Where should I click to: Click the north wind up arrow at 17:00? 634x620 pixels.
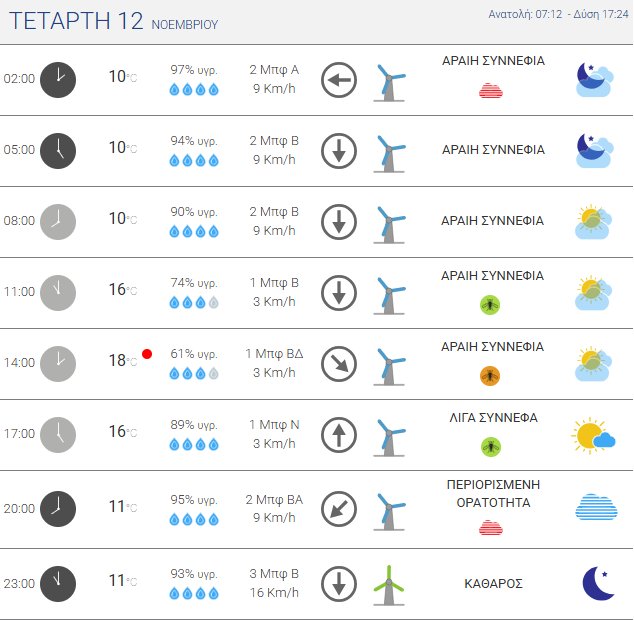[x=339, y=435]
